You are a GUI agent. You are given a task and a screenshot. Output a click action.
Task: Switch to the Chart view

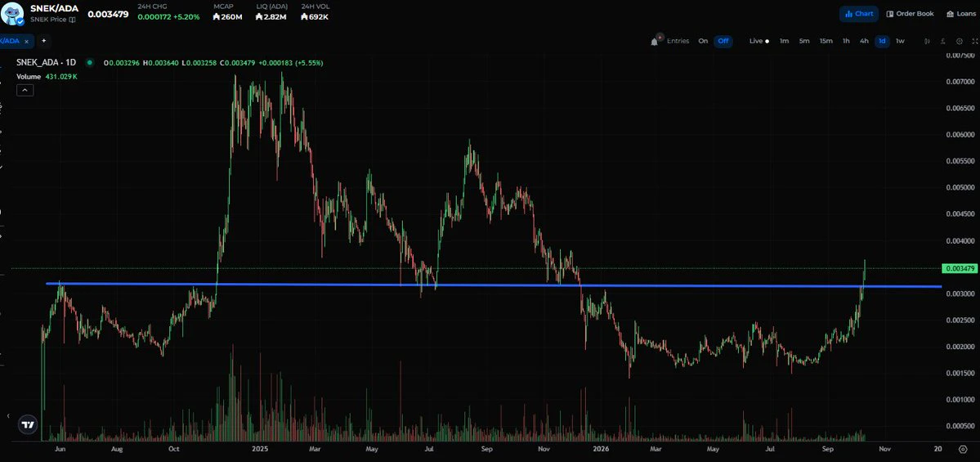coord(859,14)
